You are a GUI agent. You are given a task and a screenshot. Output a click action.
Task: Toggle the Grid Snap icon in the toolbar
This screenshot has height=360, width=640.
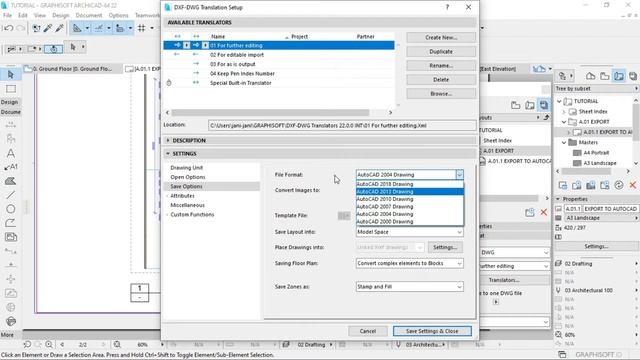click(141, 28)
